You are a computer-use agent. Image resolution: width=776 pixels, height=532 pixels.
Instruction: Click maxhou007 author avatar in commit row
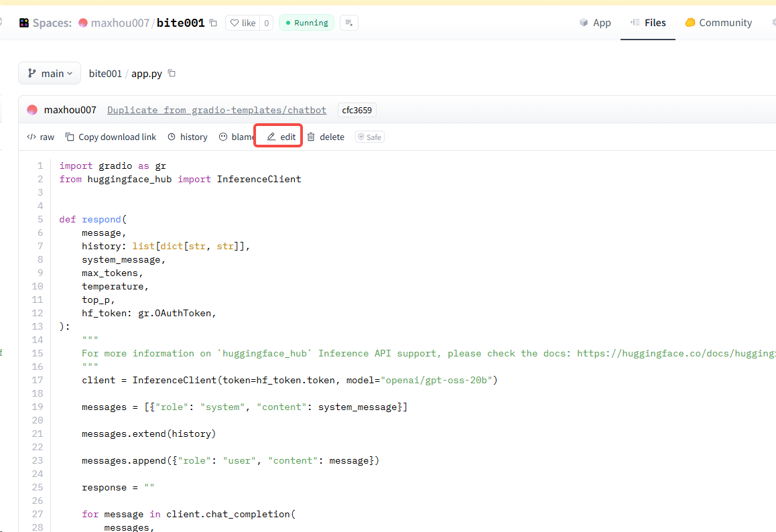click(x=32, y=110)
